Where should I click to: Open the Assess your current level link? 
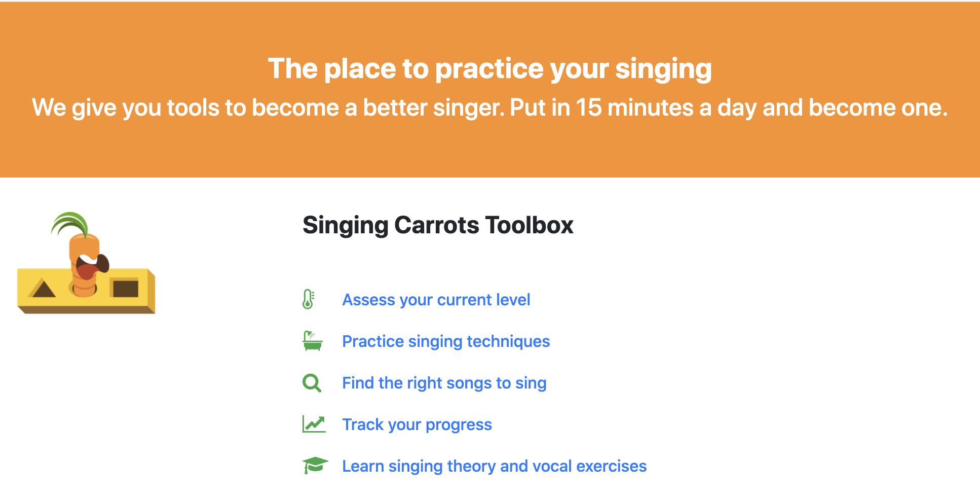[436, 300]
